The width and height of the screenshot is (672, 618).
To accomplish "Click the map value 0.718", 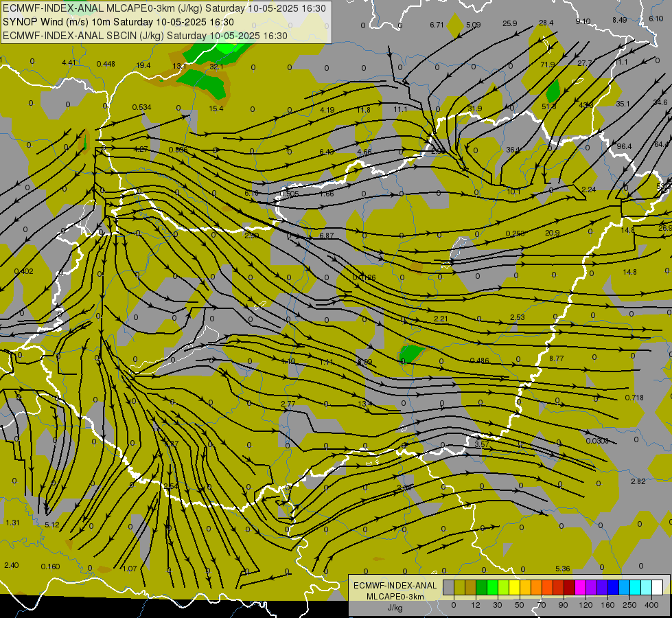I will [634, 398].
